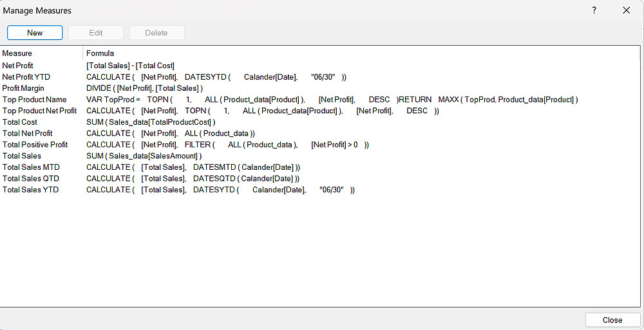
Task: Click the New measure button
Action: 35,33
